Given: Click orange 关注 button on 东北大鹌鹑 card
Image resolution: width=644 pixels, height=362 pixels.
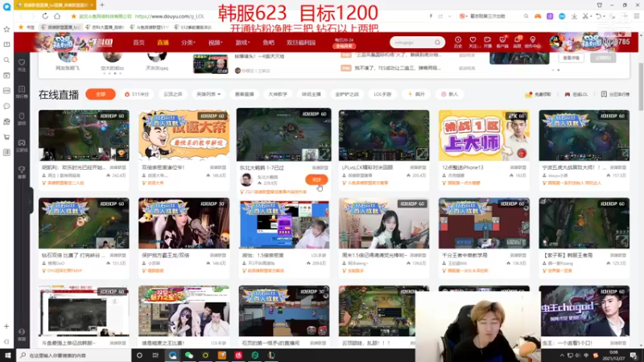Looking at the screenshot, I should tap(316, 179).
